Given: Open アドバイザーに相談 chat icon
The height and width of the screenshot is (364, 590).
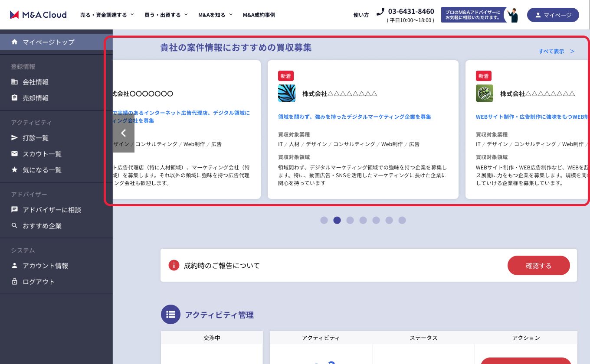Looking at the screenshot, I should point(14,210).
